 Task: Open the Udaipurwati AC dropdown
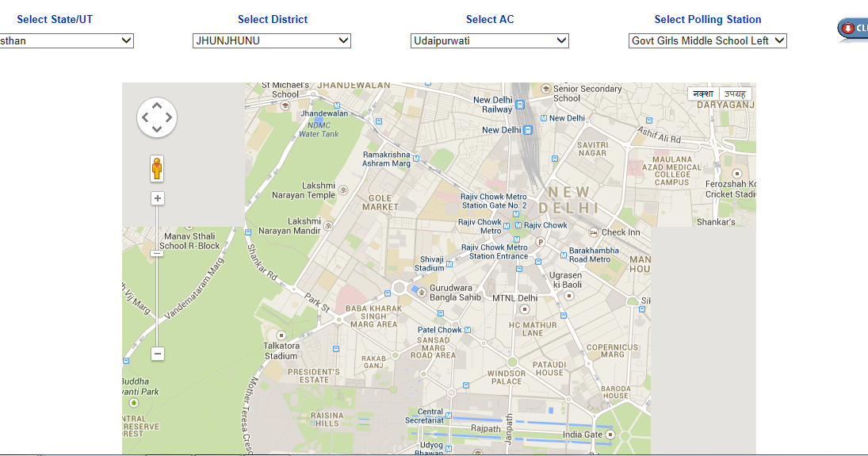point(490,40)
